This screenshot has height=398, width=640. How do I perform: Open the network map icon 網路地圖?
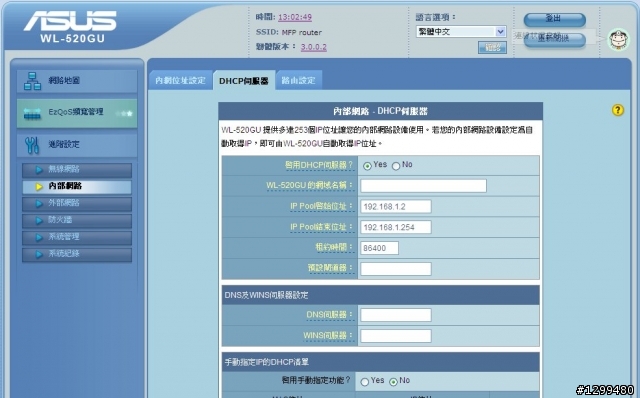point(32,81)
